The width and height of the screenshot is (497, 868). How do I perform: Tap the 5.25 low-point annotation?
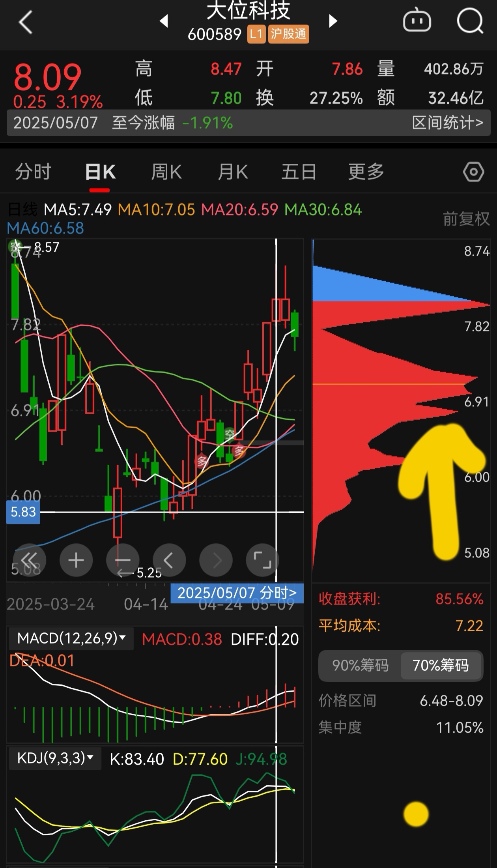click(149, 573)
